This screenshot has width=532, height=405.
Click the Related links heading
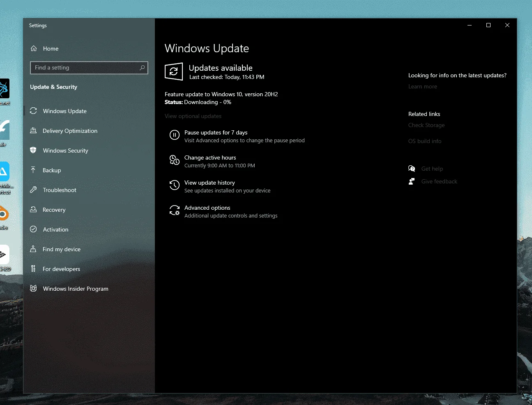coord(424,114)
